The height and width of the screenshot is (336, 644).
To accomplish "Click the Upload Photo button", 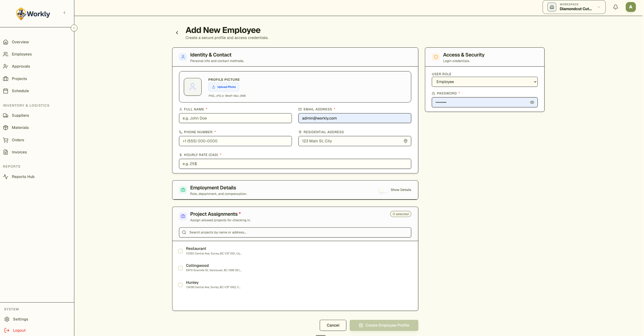I will point(223,87).
